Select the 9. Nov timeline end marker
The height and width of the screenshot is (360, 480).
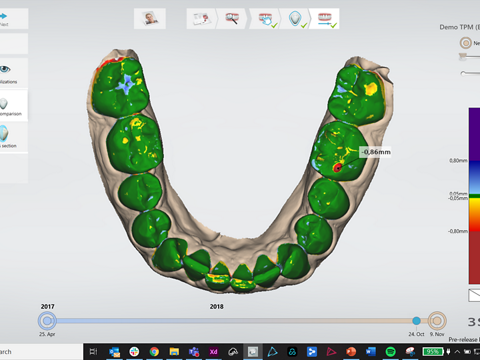[437, 321]
